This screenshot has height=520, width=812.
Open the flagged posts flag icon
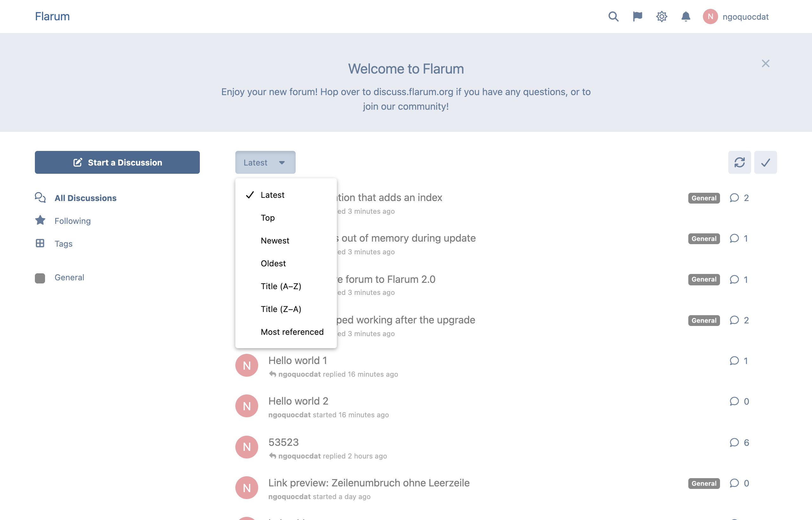[x=637, y=16]
